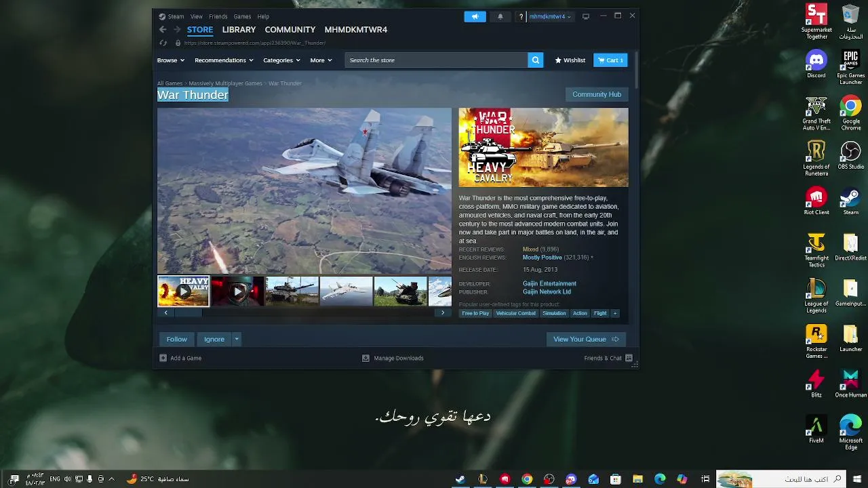Open Steam notifications bell
Image resolution: width=868 pixels, height=488 pixels.
(x=500, y=16)
